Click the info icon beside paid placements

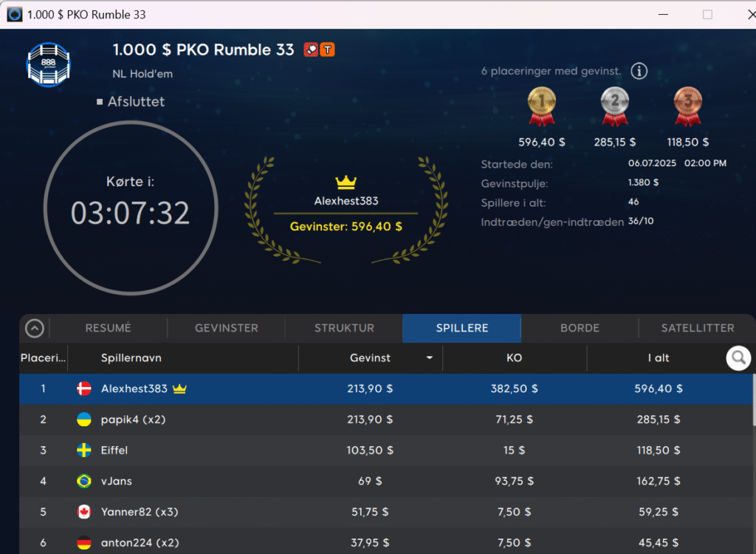tap(639, 72)
